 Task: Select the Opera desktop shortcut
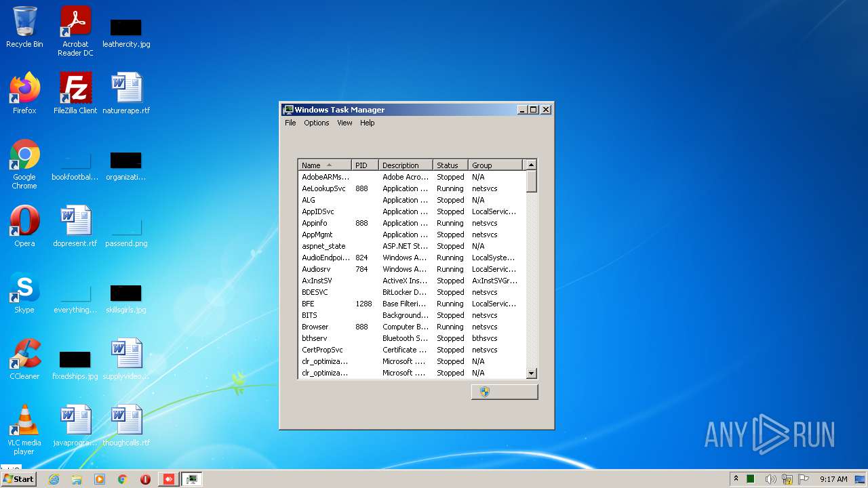click(24, 226)
